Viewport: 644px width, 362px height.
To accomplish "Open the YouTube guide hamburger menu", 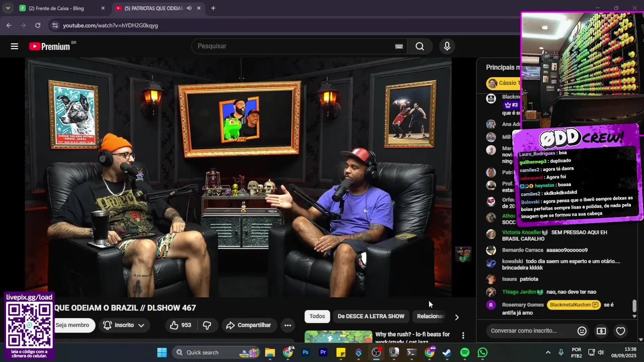I will pos(15,46).
